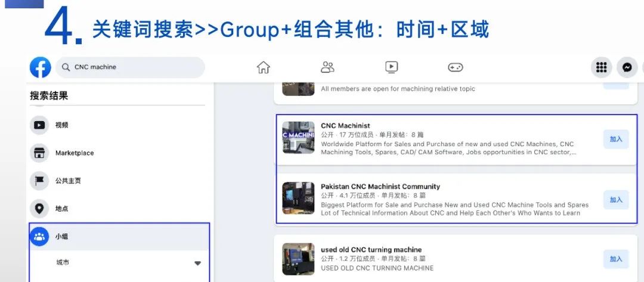Select the 公共主页 filter label
Viewport: 644px width, 282px height.
[68, 181]
